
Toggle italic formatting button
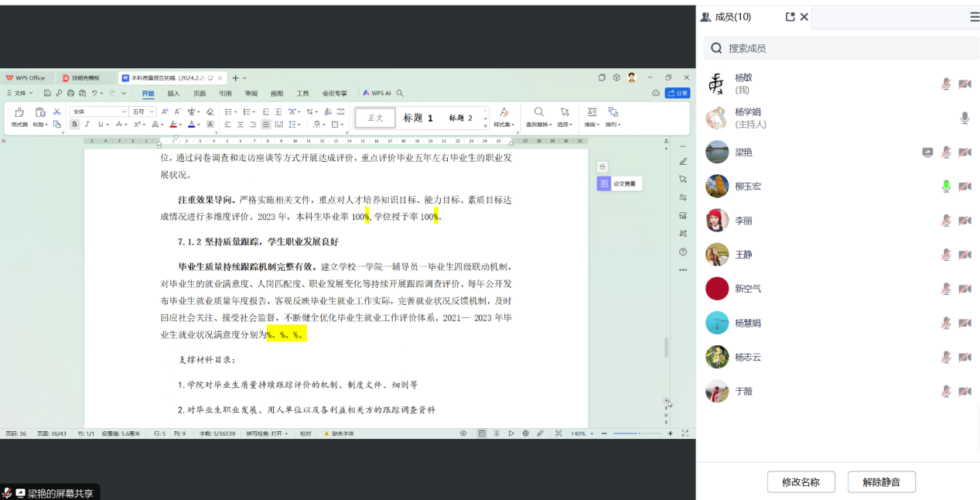[87, 124]
